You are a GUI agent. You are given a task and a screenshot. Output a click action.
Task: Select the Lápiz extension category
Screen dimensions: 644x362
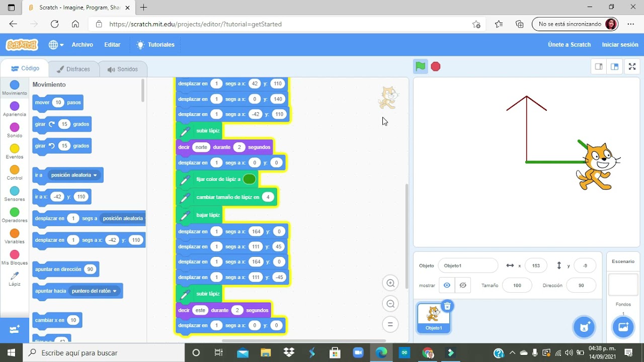tap(15, 279)
